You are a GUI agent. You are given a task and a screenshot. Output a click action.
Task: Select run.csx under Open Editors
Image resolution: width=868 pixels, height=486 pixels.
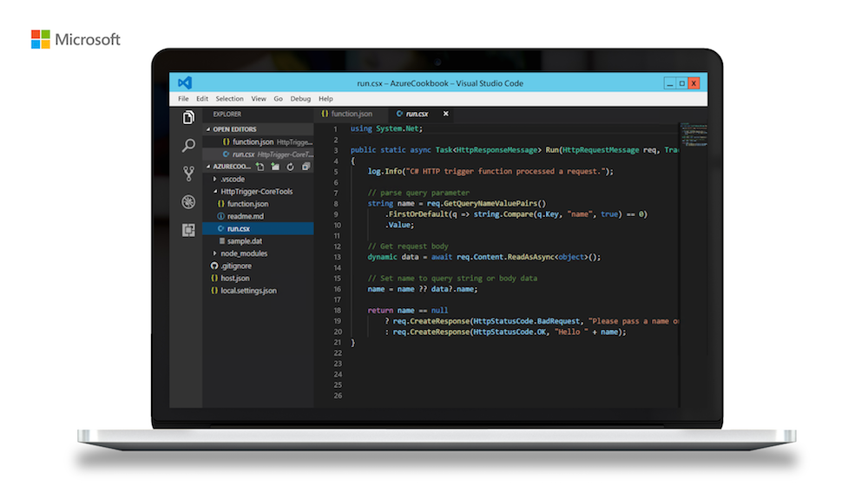click(x=259, y=154)
